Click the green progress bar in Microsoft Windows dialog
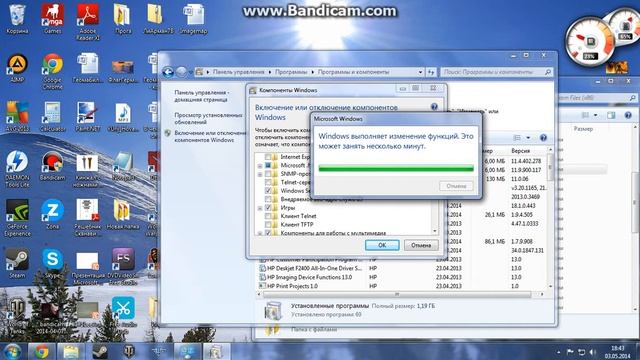This screenshot has height=360, width=640. [396, 168]
